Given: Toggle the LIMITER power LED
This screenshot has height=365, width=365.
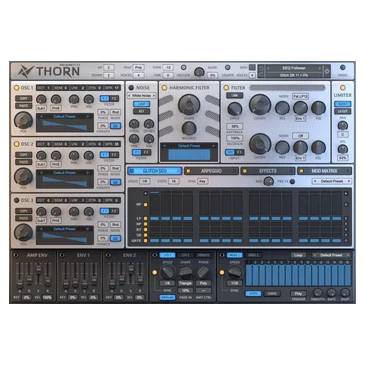Looking at the screenshot, I should [x=342, y=88].
